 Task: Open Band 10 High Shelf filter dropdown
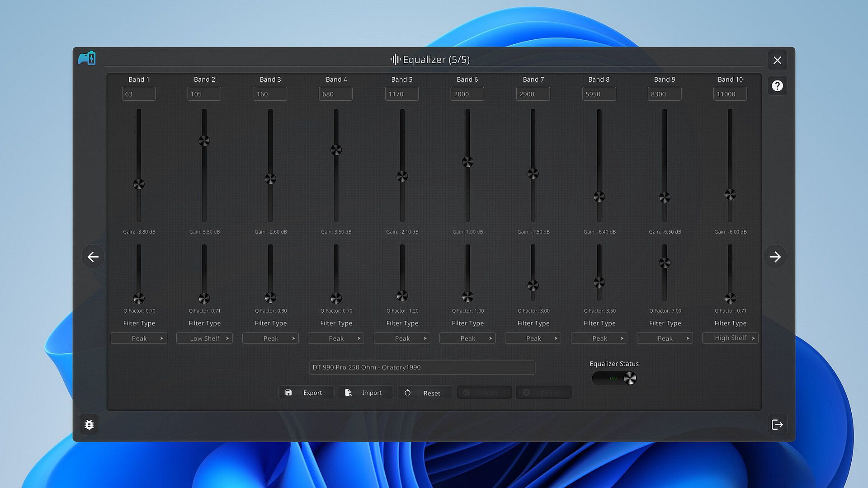(730, 338)
